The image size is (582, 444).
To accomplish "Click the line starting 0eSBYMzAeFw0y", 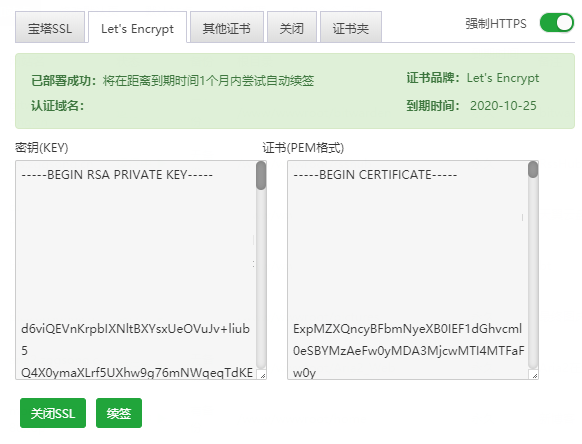I will (409, 350).
